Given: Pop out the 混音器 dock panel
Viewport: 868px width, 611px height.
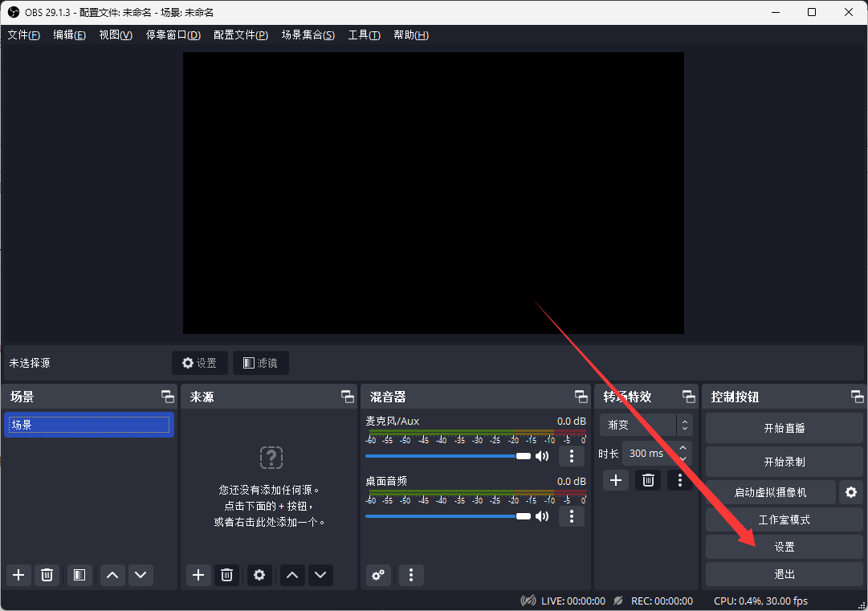Looking at the screenshot, I should (581, 397).
